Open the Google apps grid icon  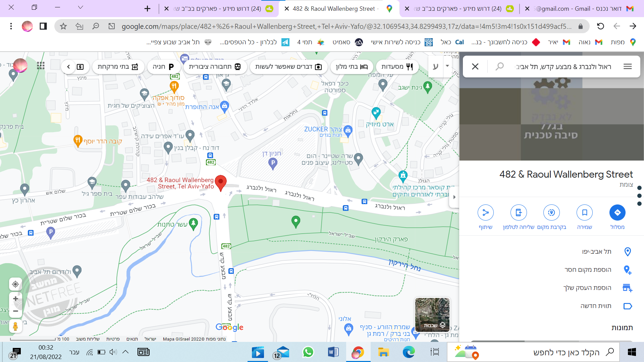point(41,66)
